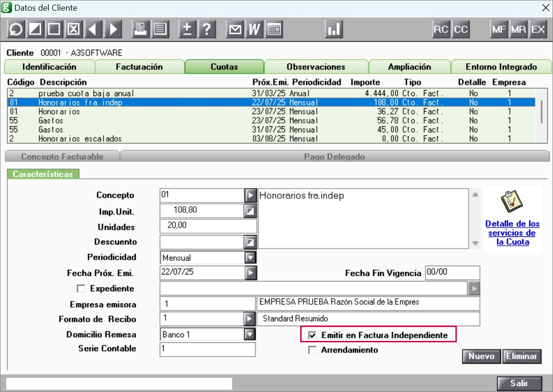Open the calendar grid toolbar icon

[x=274, y=29]
